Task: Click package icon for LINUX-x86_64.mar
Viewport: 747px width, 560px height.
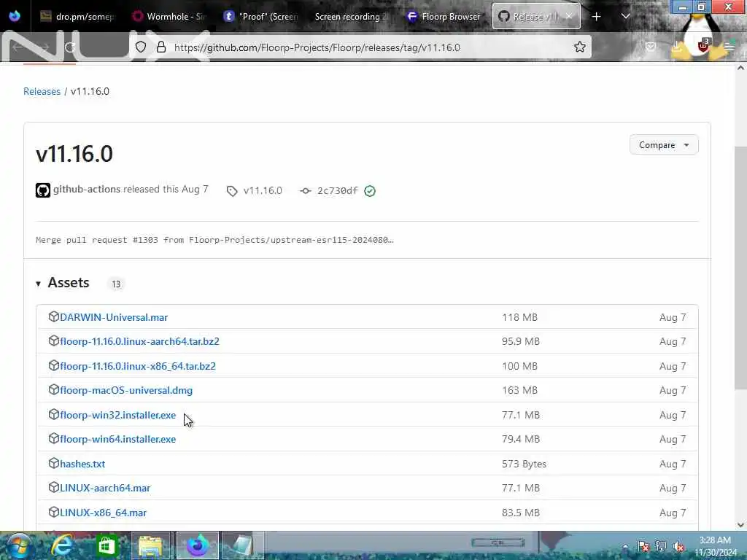Action: click(53, 512)
